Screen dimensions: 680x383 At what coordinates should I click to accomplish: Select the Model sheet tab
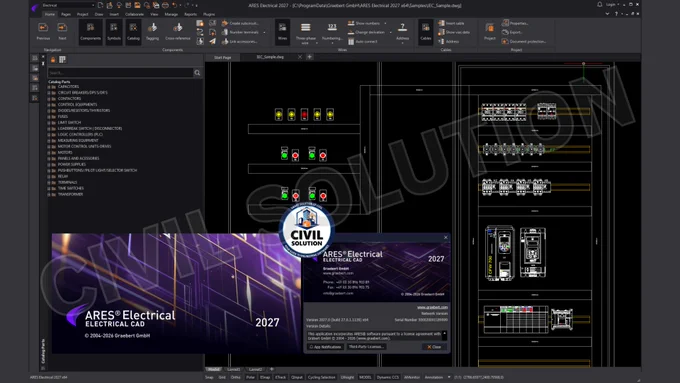point(214,370)
